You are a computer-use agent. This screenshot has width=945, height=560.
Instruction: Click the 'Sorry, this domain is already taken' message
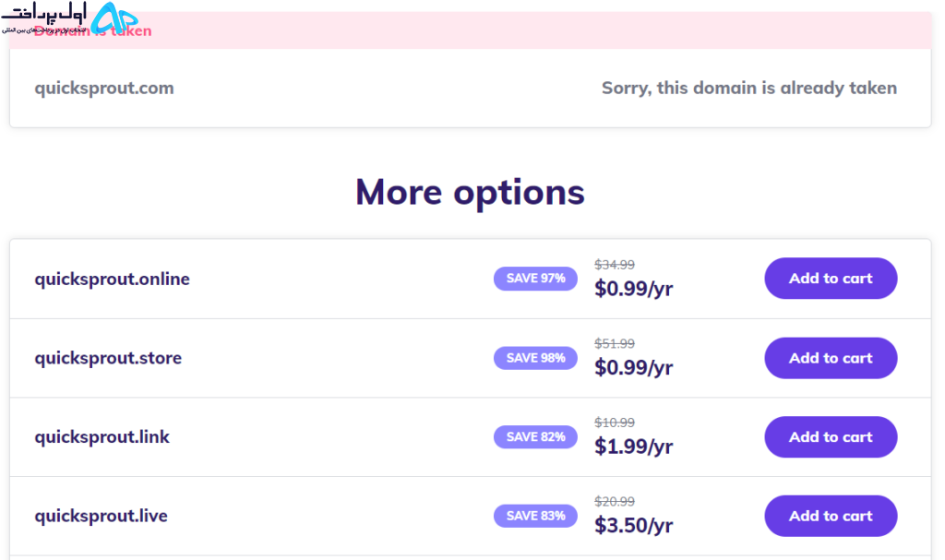(749, 88)
